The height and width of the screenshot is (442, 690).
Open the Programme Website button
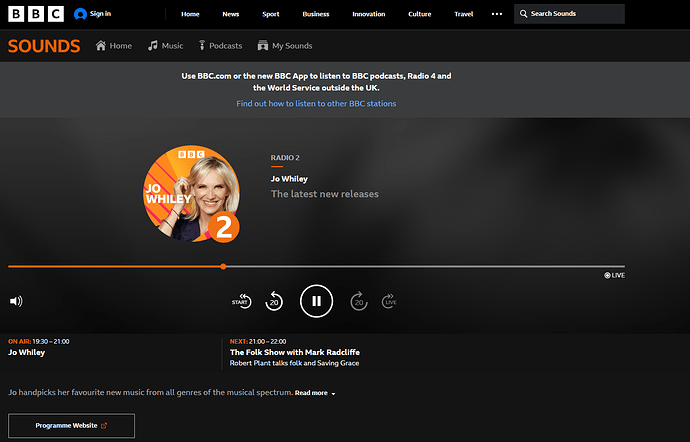pos(71,426)
